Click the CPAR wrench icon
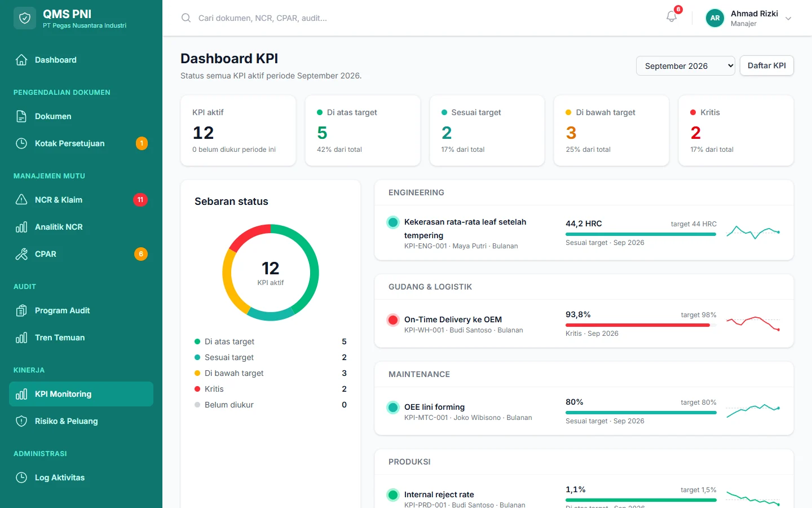Image resolution: width=812 pixels, height=508 pixels. (x=21, y=254)
